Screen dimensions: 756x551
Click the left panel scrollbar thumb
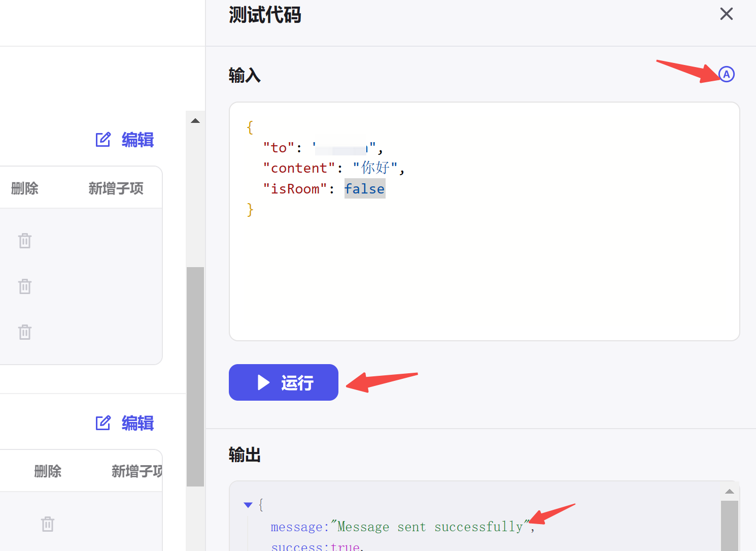[195, 377]
